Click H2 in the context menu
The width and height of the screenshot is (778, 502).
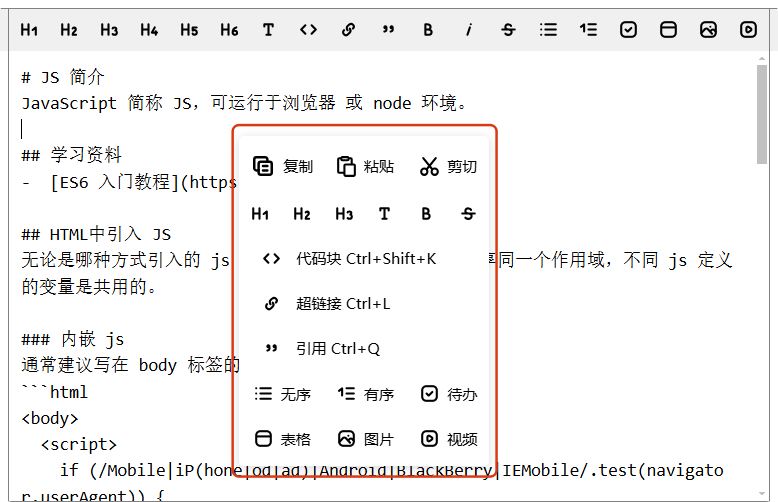tap(302, 214)
